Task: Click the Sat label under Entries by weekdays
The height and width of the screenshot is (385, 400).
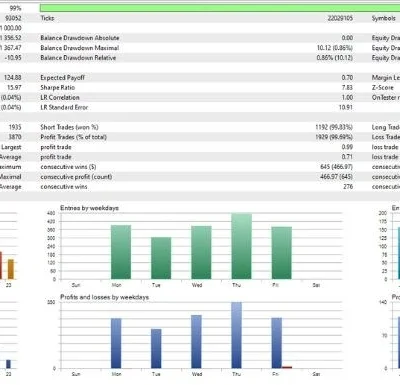Action: click(316, 285)
